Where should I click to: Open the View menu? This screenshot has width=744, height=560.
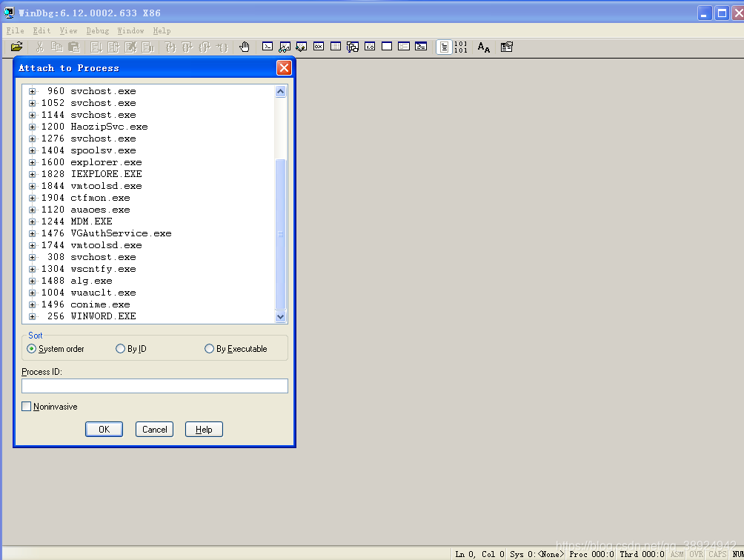click(x=68, y=30)
